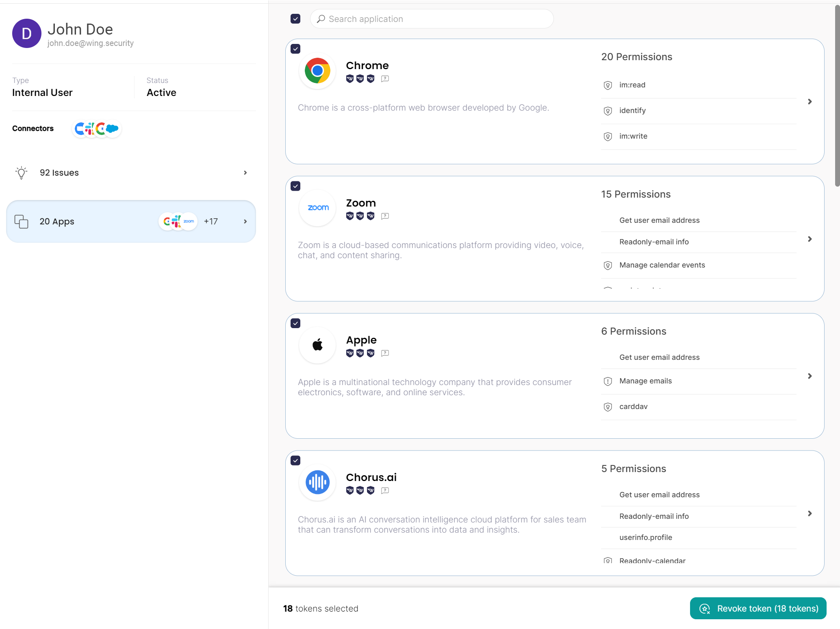Click the comment icon under Apple

point(385,353)
